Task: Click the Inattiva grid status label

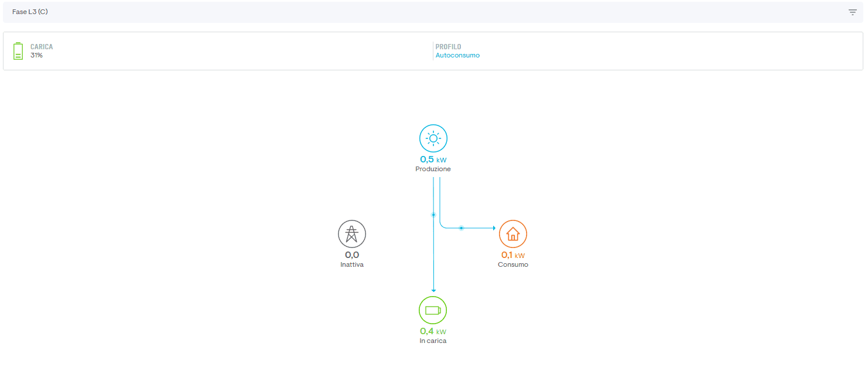Action: (352, 264)
